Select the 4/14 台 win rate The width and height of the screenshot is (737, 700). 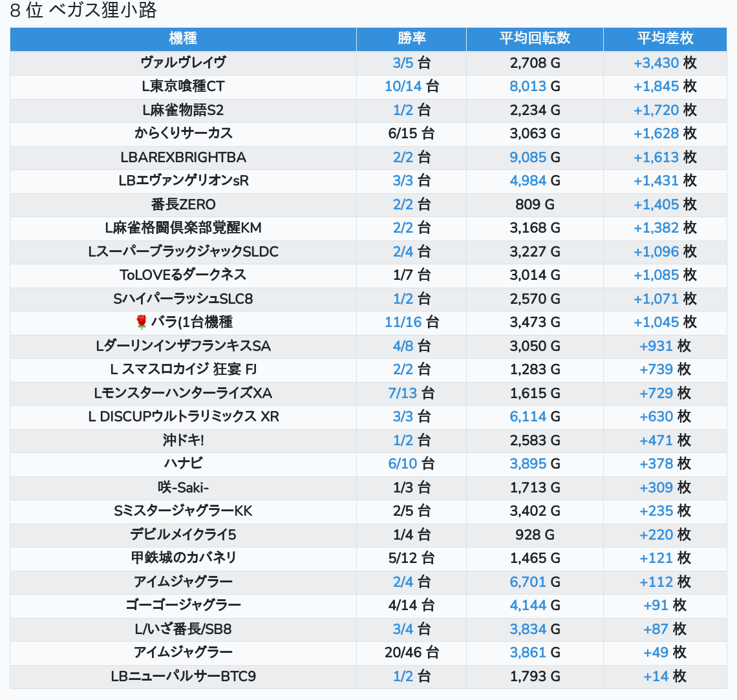tap(412, 606)
